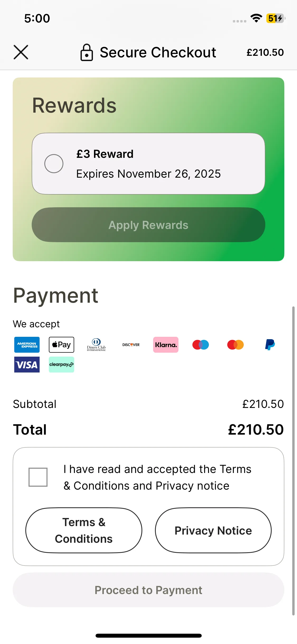Screen dimensions: 297x644
Task: Close the Secure Checkout screen
Action: pyautogui.click(x=21, y=52)
